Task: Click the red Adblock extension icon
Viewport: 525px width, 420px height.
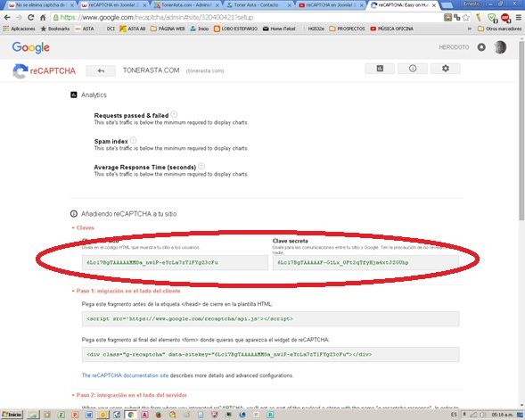Action: coord(505,18)
